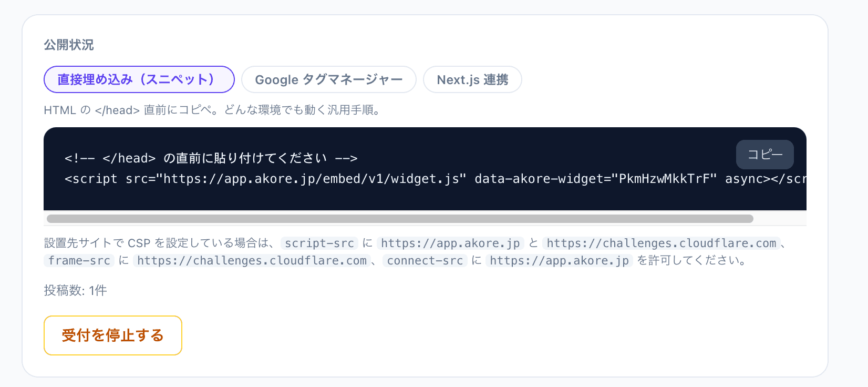Click the 受付を停止する button

coord(113,335)
